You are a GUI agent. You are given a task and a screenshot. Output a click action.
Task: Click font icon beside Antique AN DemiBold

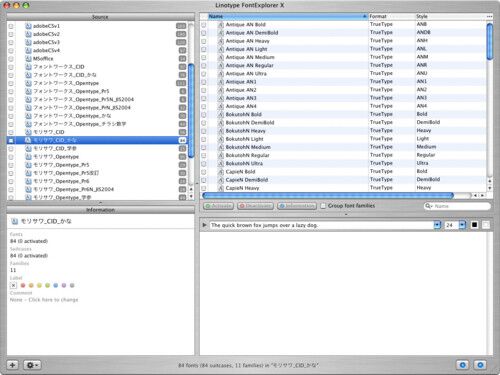pos(220,33)
